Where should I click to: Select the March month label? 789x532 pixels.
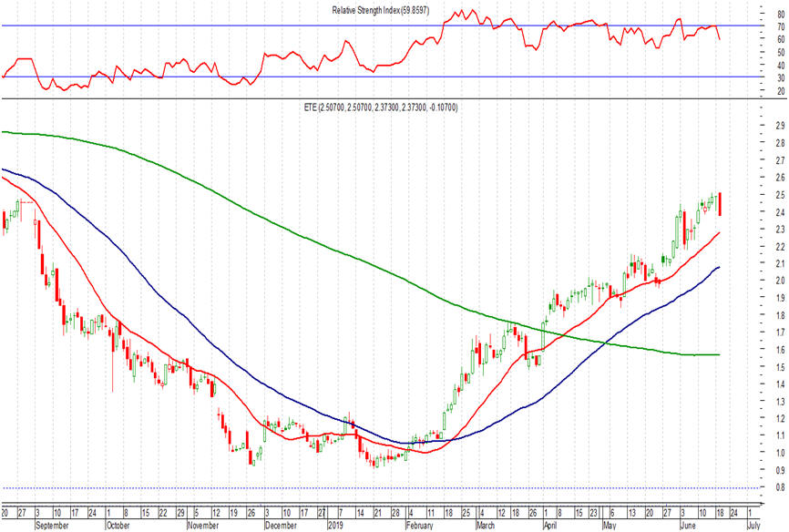(x=486, y=526)
